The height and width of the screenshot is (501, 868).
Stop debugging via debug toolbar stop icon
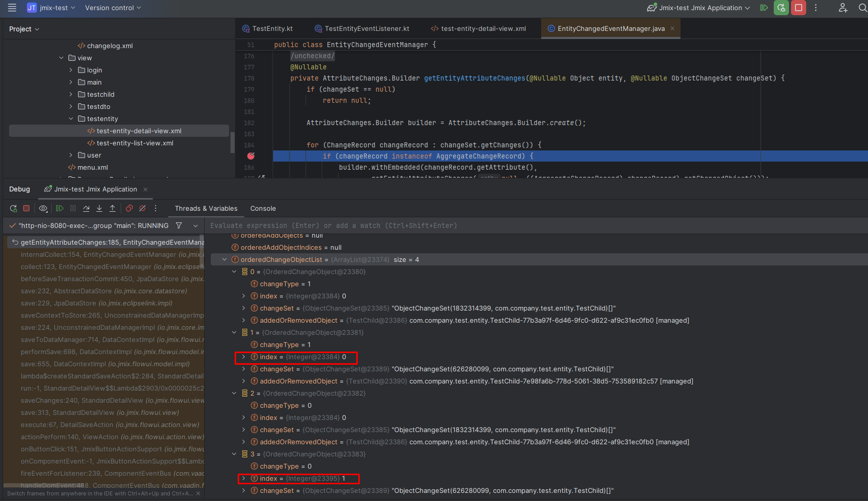26,208
